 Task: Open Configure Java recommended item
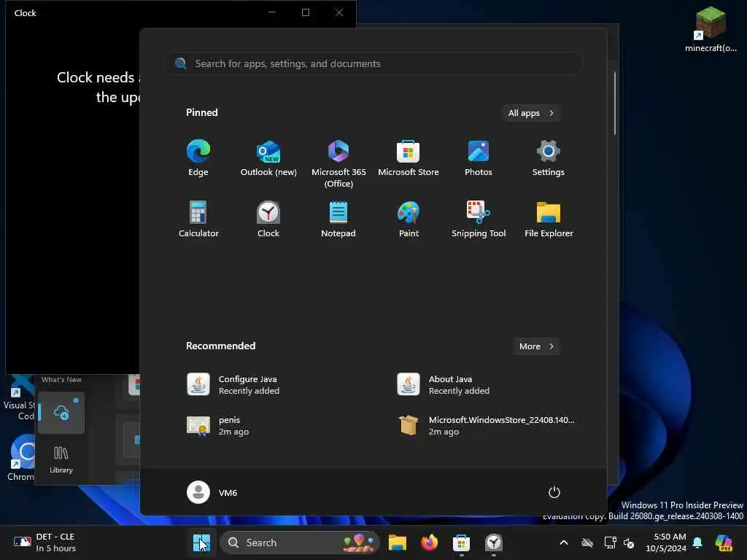233,385
